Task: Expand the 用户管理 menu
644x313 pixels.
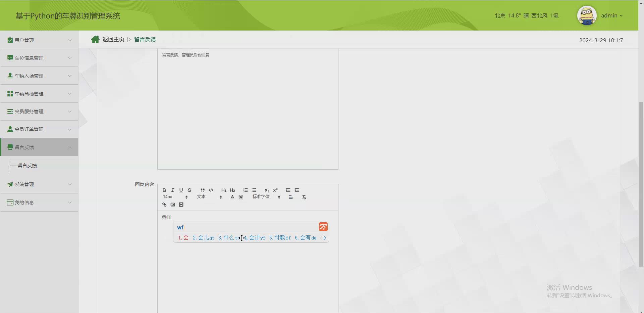Action: tap(39, 40)
